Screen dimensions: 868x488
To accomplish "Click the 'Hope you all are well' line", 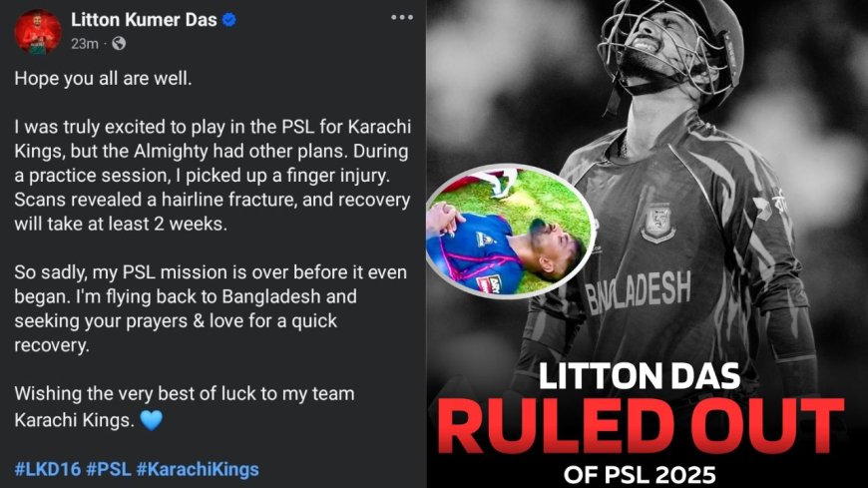I will (x=103, y=79).
